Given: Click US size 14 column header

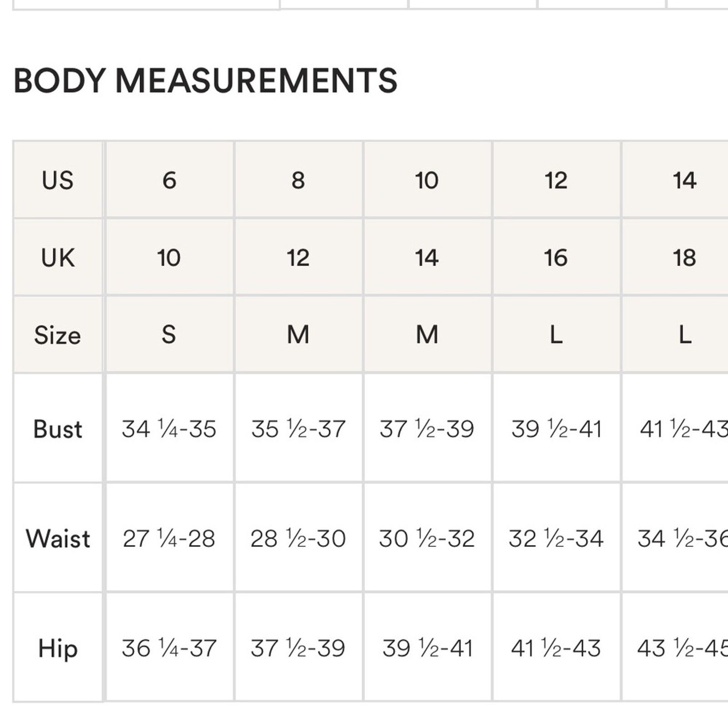Looking at the screenshot, I should (676, 180).
